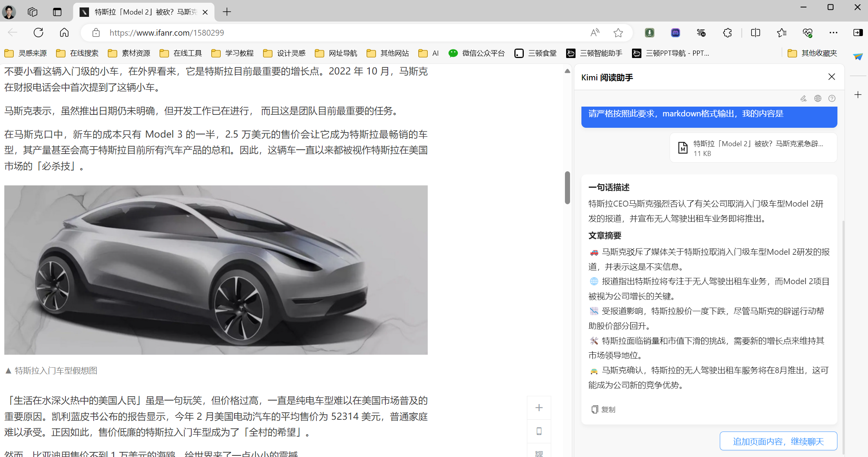View site information lock icon

click(x=96, y=33)
